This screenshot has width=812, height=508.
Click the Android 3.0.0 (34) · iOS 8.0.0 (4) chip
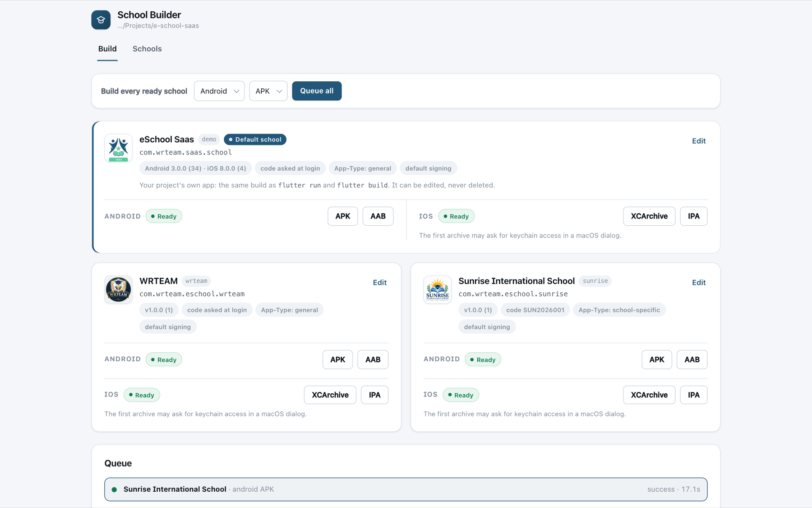click(195, 168)
